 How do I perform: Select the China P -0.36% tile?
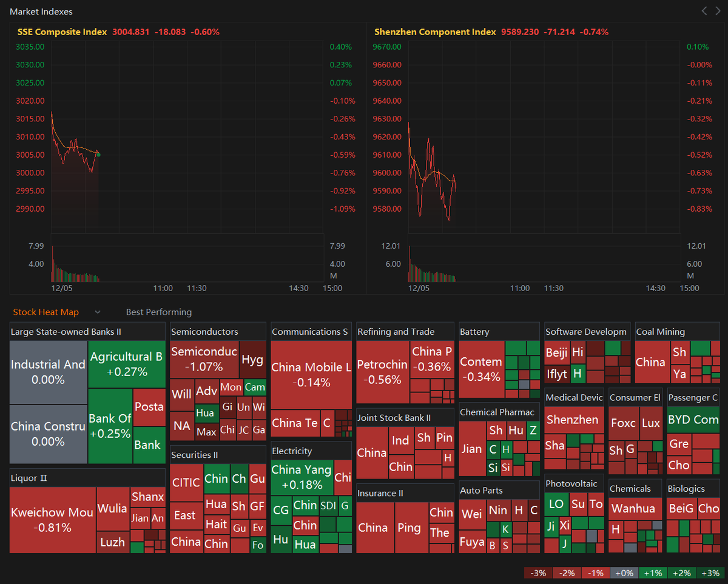(432, 359)
